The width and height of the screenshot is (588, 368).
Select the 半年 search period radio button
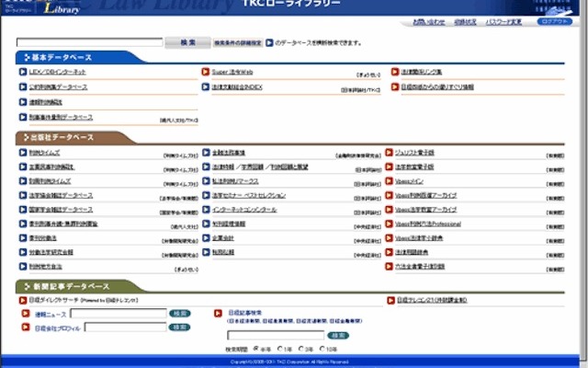click(x=255, y=349)
